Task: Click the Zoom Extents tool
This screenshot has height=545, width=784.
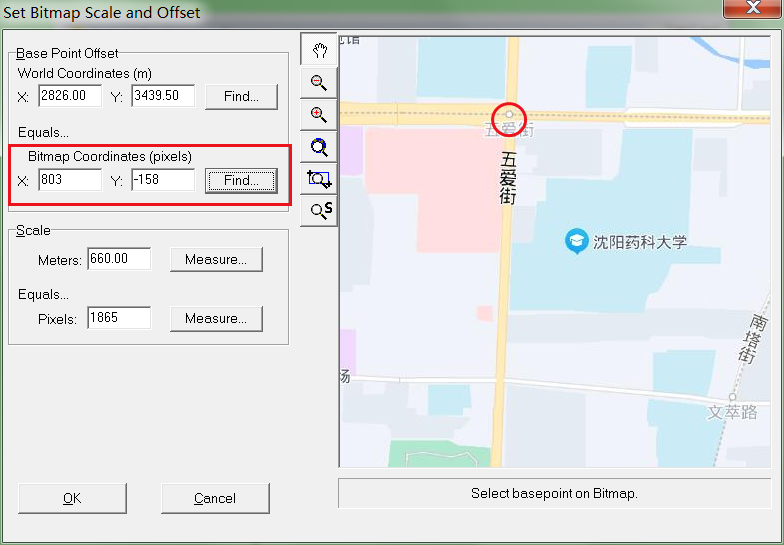Action: pos(319,147)
